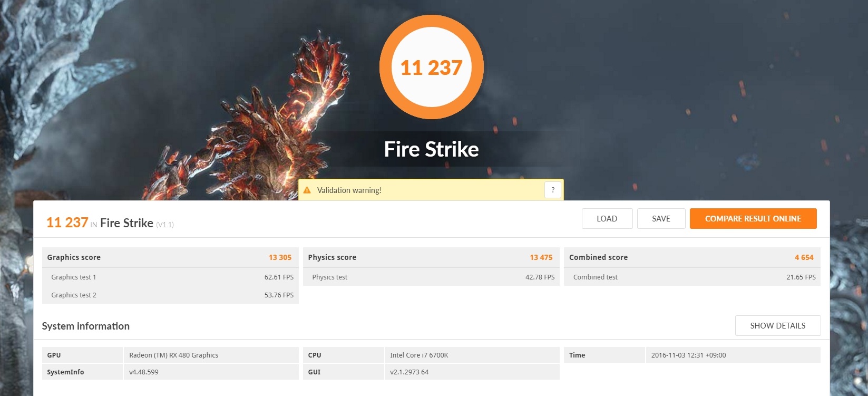This screenshot has height=396, width=868.
Task: Click the (V1.1) version label
Action: pyautogui.click(x=165, y=225)
